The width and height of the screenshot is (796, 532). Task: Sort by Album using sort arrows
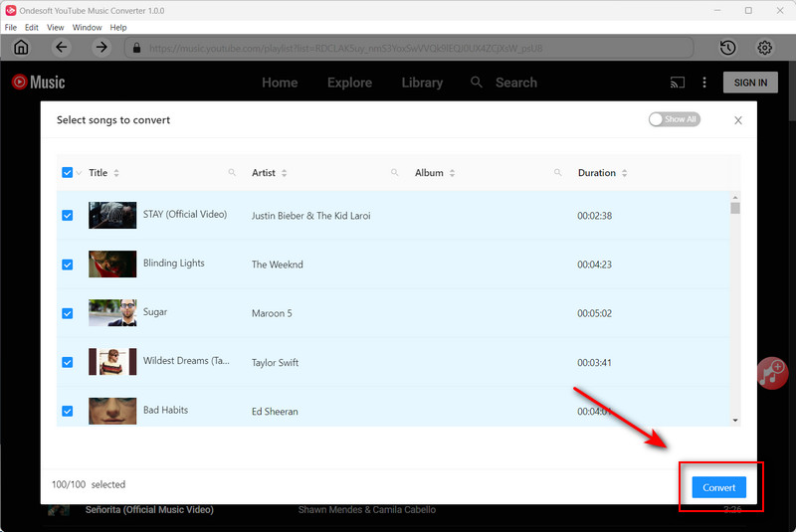452,173
